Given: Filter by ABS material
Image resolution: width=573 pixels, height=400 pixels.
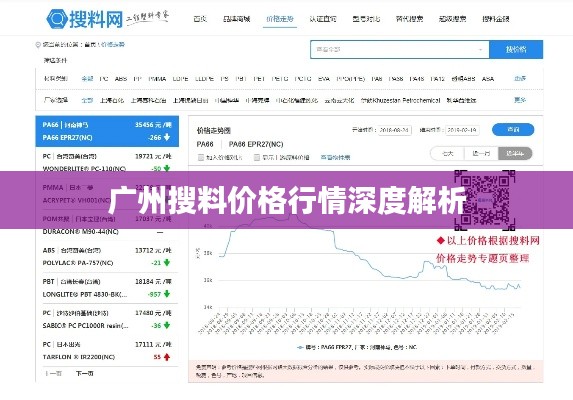Looking at the screenshot, I should [x=121, y=79].
